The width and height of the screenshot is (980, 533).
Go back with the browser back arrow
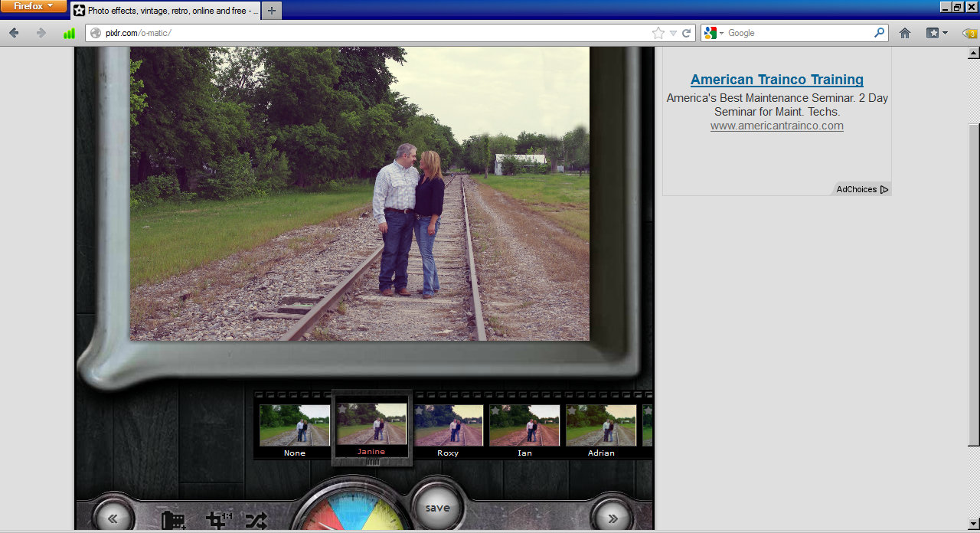[x=14, y=33]
